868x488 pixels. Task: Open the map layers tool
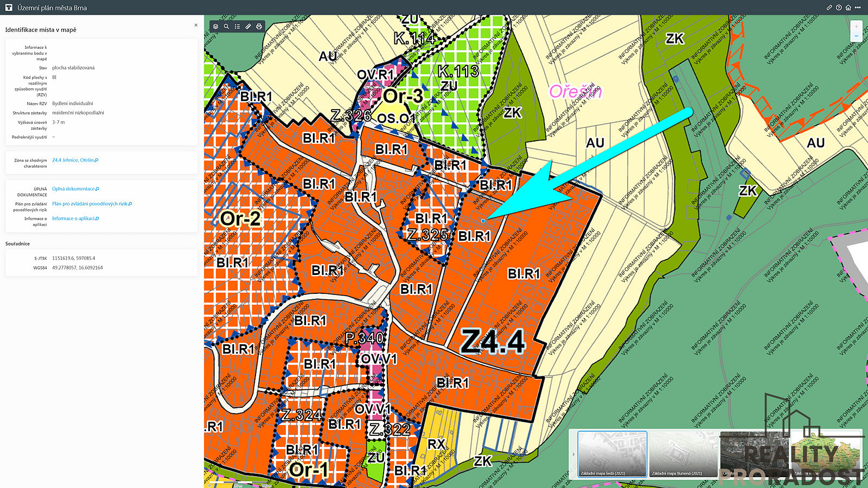click(215, 26)
